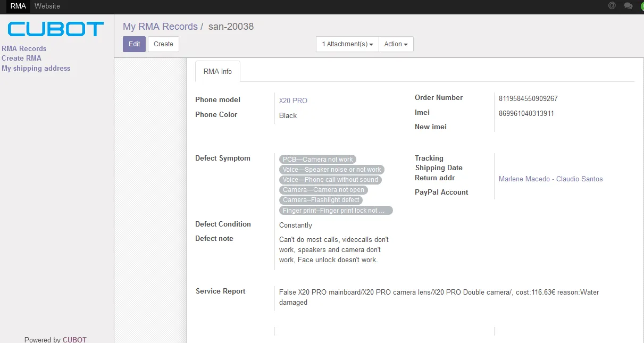Click the Defect note field label

(214, 238)
